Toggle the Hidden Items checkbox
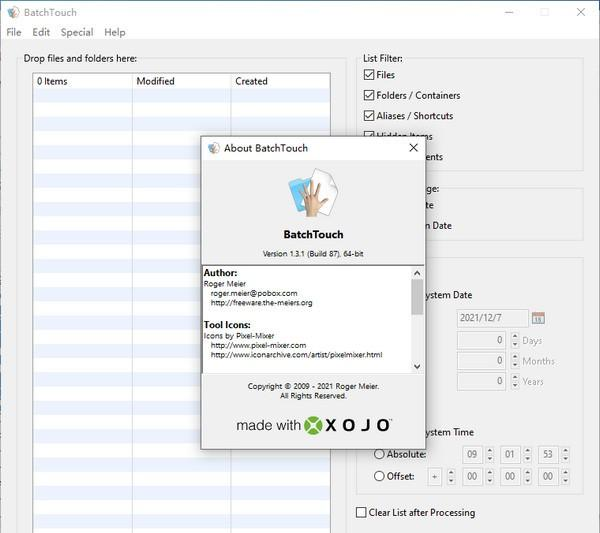The image size is (600, 533). click(x=369, y=134)
